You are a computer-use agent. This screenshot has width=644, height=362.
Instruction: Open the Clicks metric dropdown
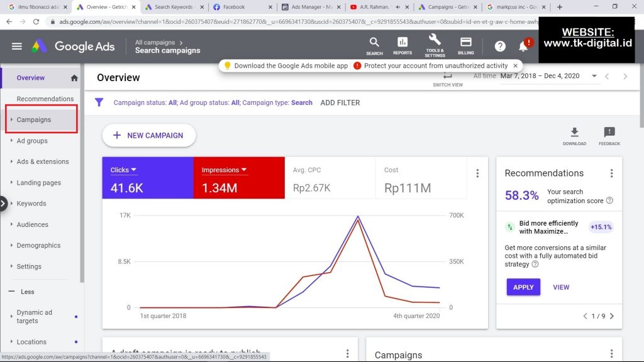pyautogui.click(x=123, y=170)
